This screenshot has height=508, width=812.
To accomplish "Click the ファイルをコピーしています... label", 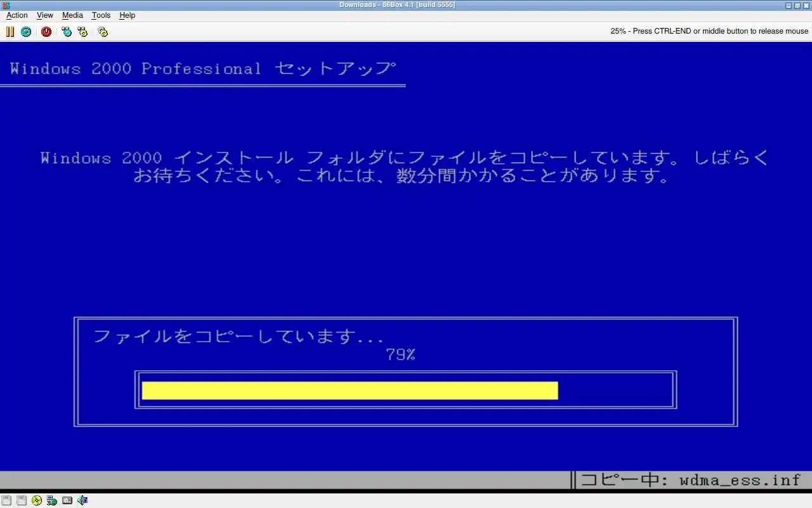I will (239, 337).
